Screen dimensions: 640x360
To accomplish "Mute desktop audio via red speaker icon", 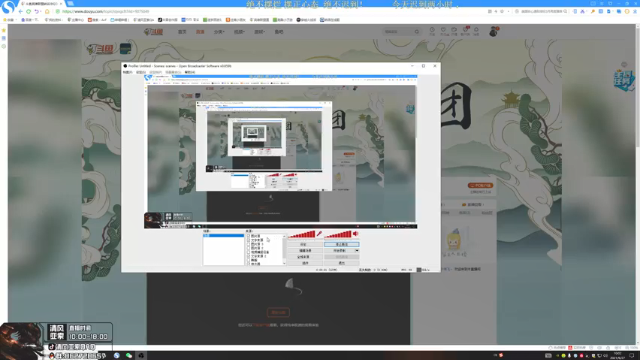I will click(356, 234).
